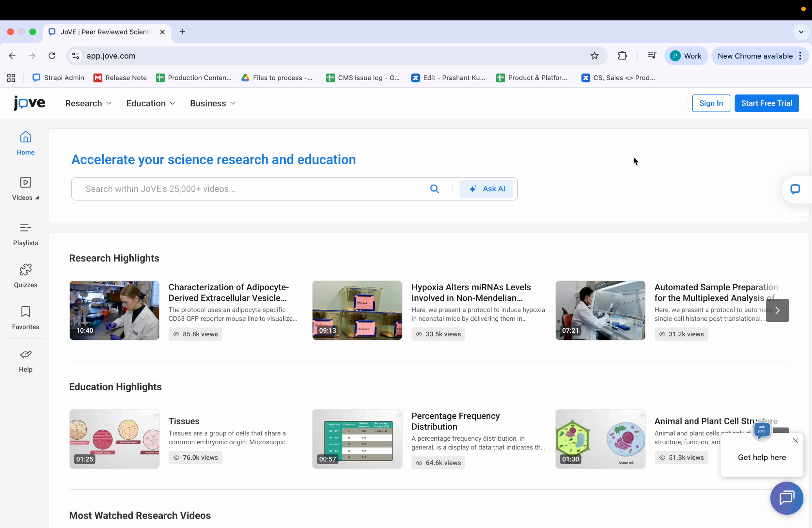Image resolution: width=812 pixels, height=528 pixels.
Task: Click the search magnifier icon
Action: [434, 189]
